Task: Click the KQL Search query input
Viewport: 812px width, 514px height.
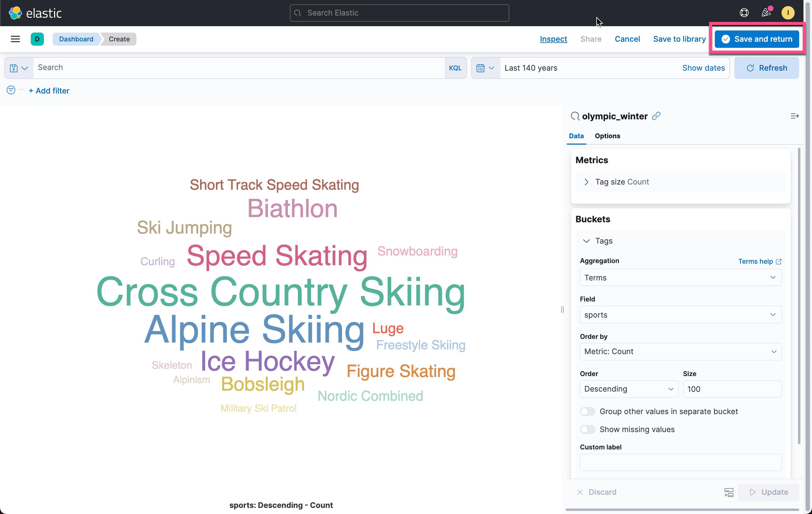Action: [239, 68]
